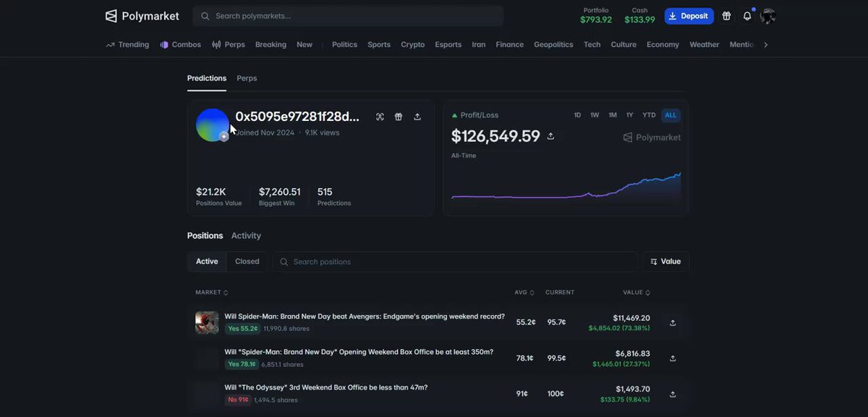The height and width of the screenshot is (417, 868).
Task: Click the search magnifier icon in header
Action: tap(205, 16)
